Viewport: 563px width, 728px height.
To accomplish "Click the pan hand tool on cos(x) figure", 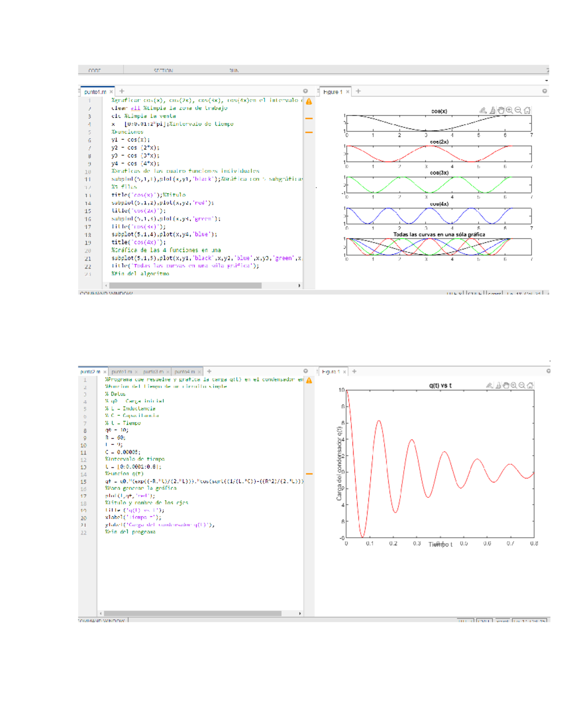I will click(501, 111).
